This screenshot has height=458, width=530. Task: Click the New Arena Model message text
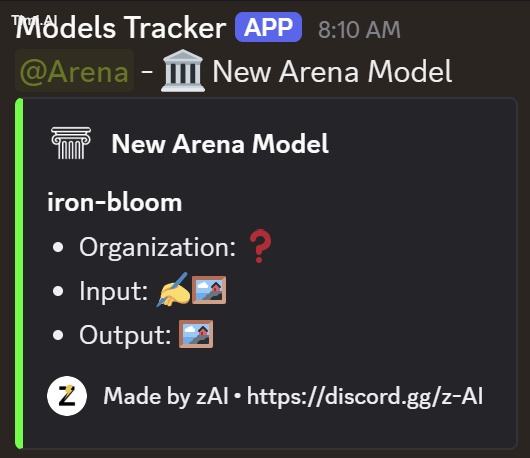332,71
